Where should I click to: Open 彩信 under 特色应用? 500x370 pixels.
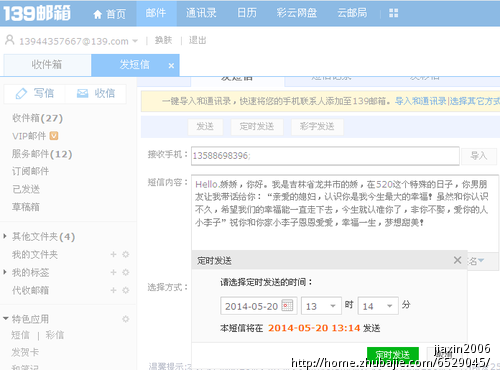click(x=55, y=335)
